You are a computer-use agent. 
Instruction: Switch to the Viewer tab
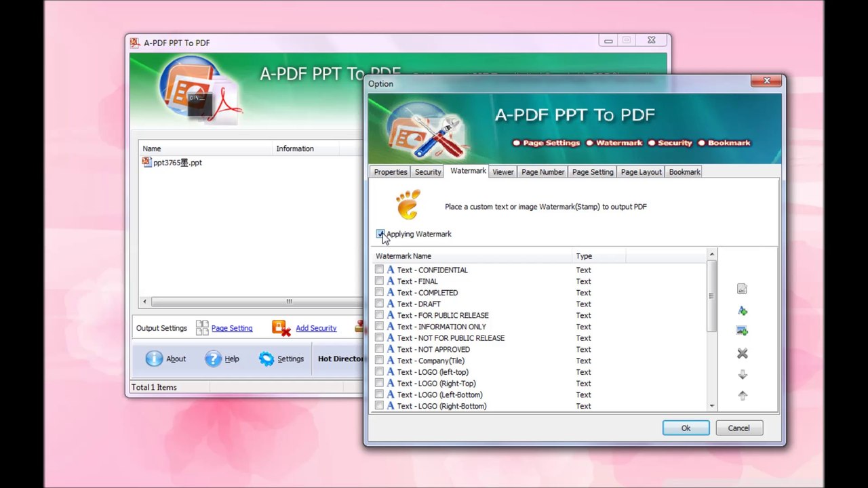coord(502,172)
